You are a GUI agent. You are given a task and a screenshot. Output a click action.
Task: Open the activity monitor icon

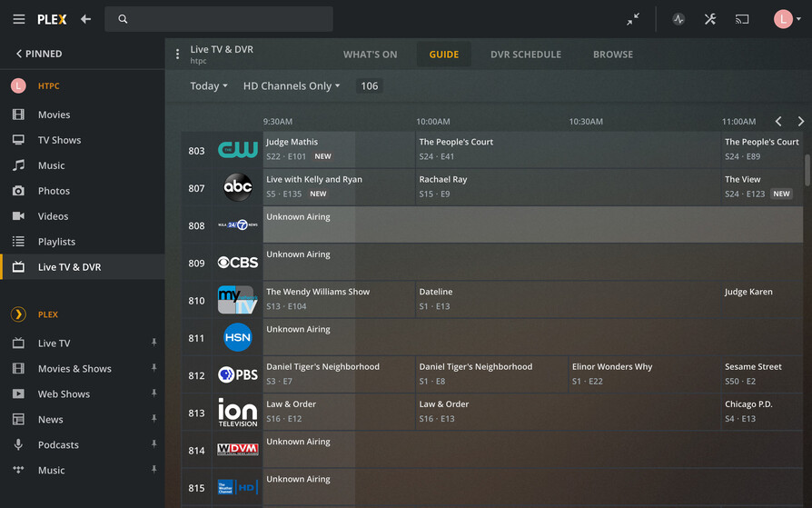(678, 19)
